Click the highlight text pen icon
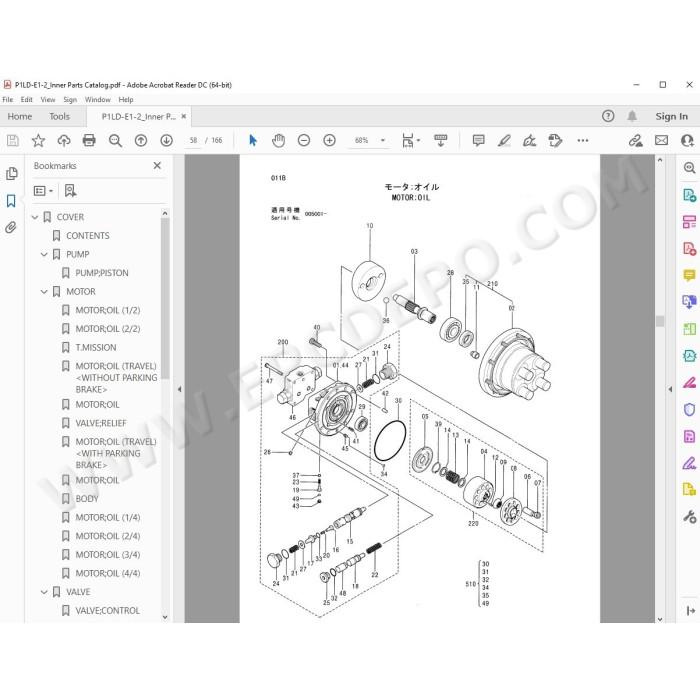 pos(504,141)
